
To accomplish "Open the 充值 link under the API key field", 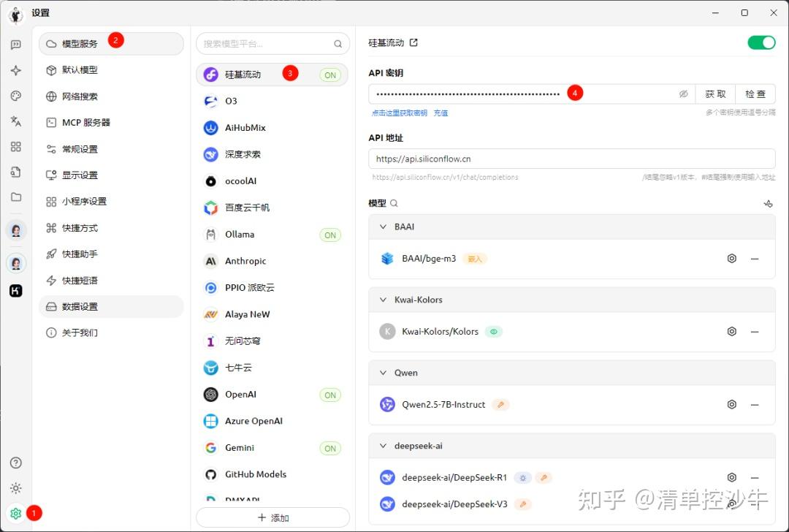I will click(441, 112).
